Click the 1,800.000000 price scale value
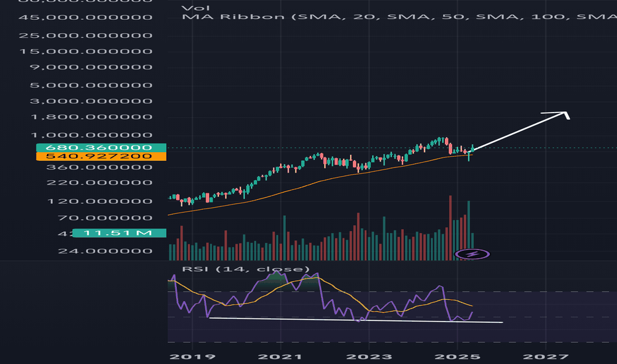Screen dimensions: 617x364 (x=91, y=117)
